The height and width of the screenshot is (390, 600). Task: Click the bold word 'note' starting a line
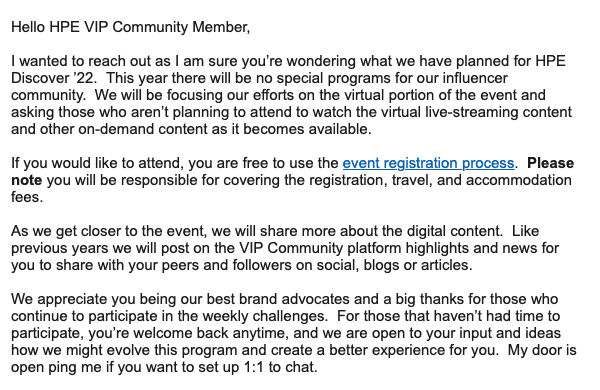(26, 180)
